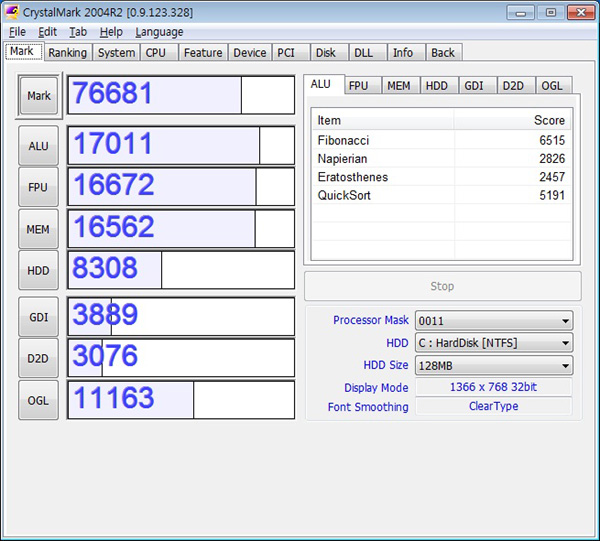The width and height of the screenshot is (600, 541).
Task: Switch to the PCI tab
Action: pyautogui.click(x=290, y=52)
